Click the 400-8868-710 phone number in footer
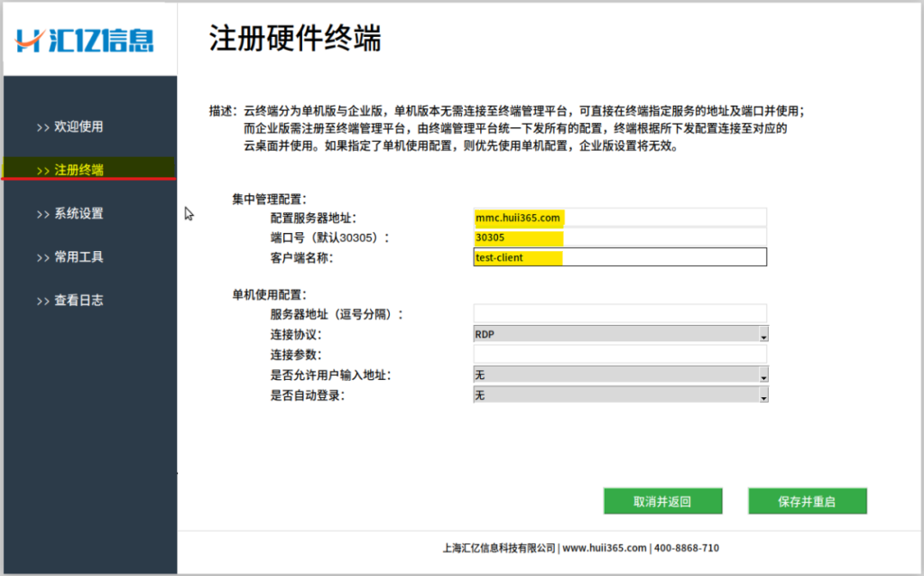Image resolution: width=924 pixels, height=576 pixels. [687, 548]
